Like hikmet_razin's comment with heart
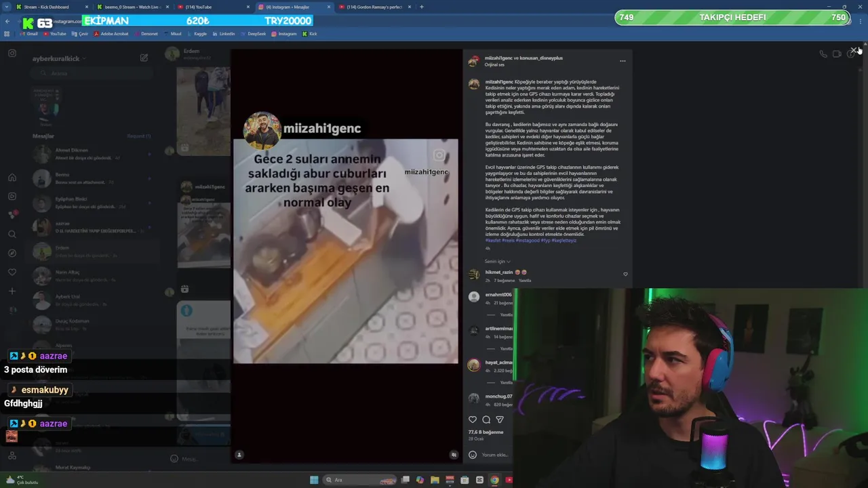This screenshot has height=488, width=868. coord(625,274)
